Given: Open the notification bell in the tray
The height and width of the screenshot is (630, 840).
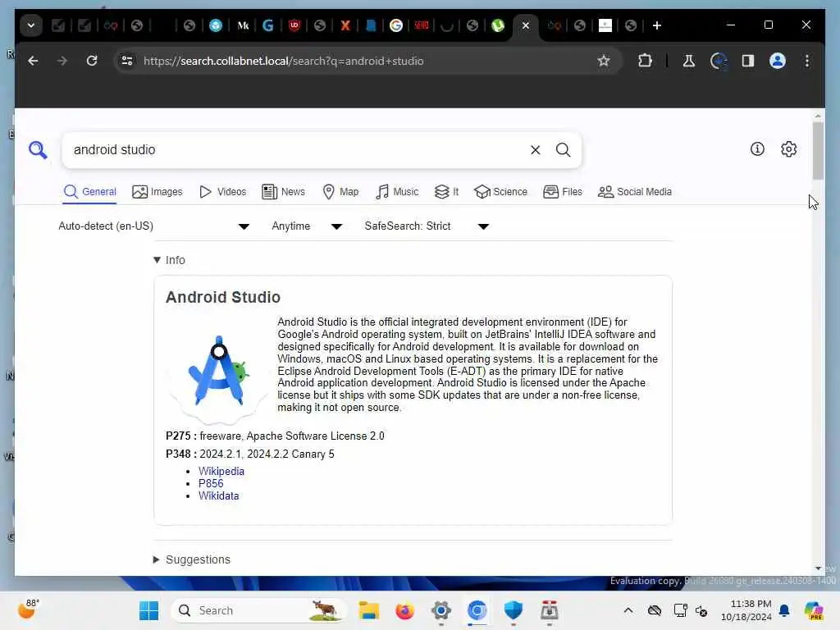Looking at the screenshot, I should (784, 610).
